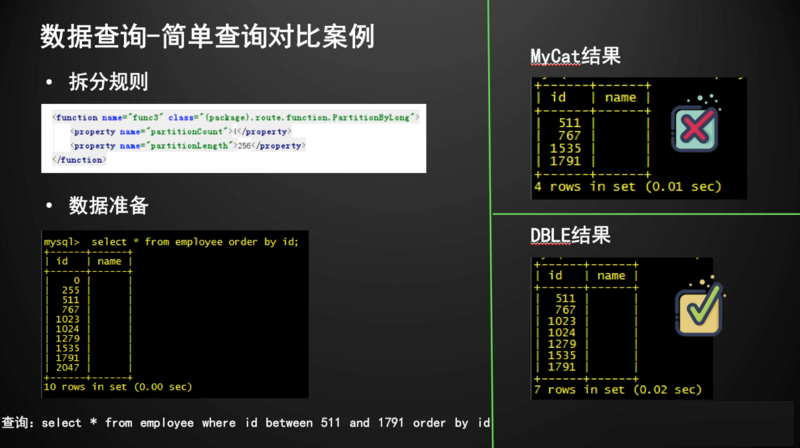Click the id header in the 数据准备 table
Viewport: 800px width, 448px height.
[x=62, y=261]
